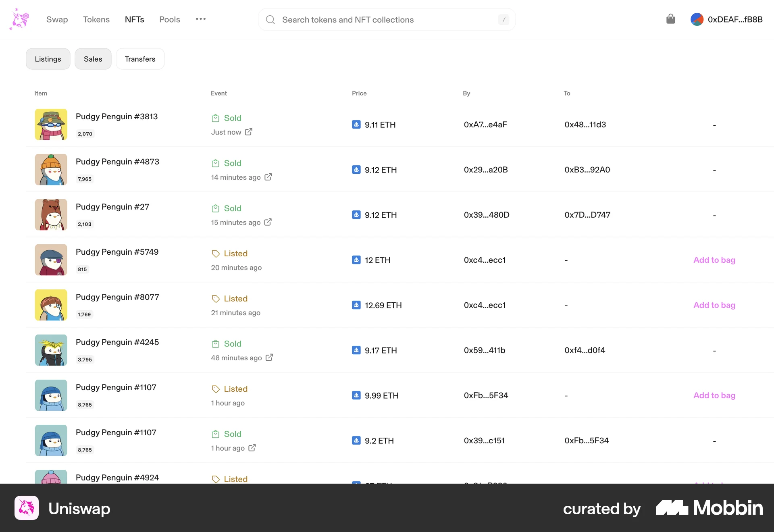Open the overflow menu next to Pools

(200, 19)
